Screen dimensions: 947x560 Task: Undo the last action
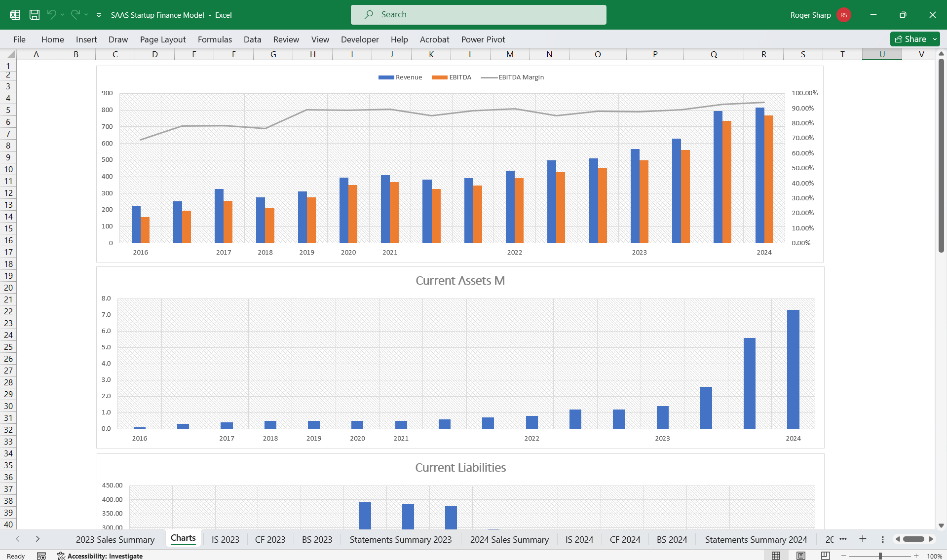pos(51,15)
